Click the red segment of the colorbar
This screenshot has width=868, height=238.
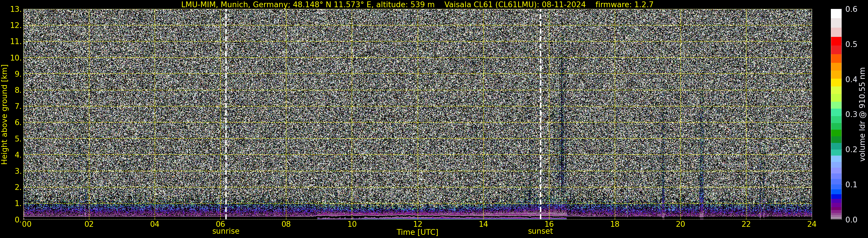click(x=836, y=41)
